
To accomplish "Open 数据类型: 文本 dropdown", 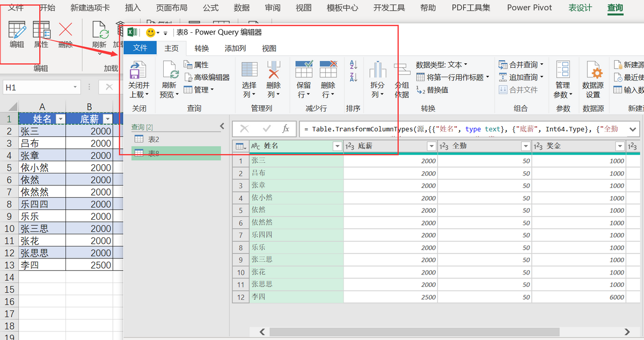I will point(442,65).
